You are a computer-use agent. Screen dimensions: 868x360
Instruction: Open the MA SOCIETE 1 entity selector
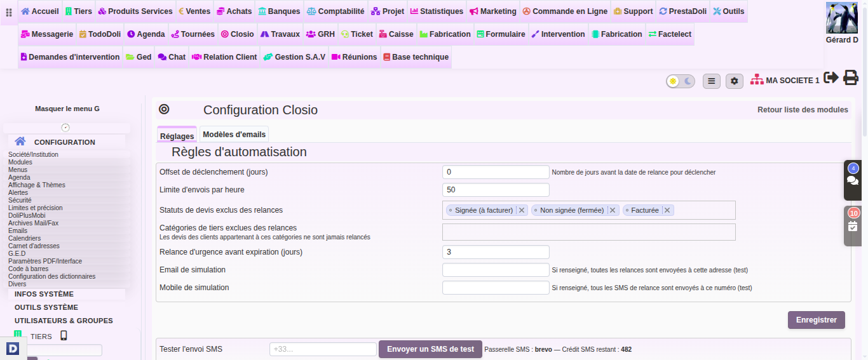[785, 81]
